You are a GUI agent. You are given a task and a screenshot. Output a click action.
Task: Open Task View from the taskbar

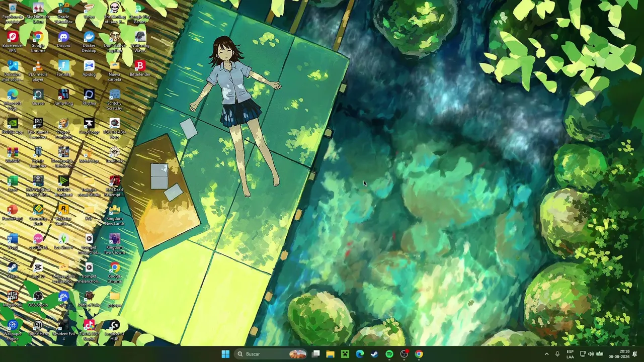pos(315,354)
